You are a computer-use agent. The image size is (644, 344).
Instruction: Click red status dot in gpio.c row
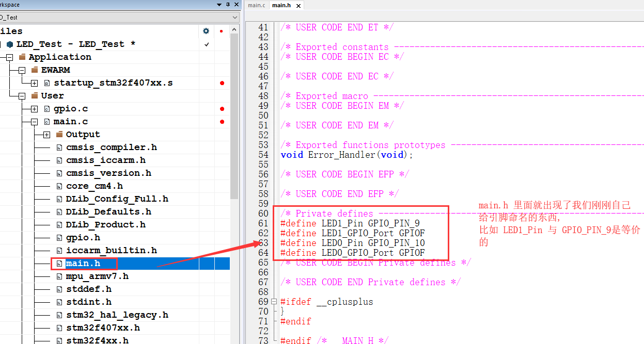point(222,109)
